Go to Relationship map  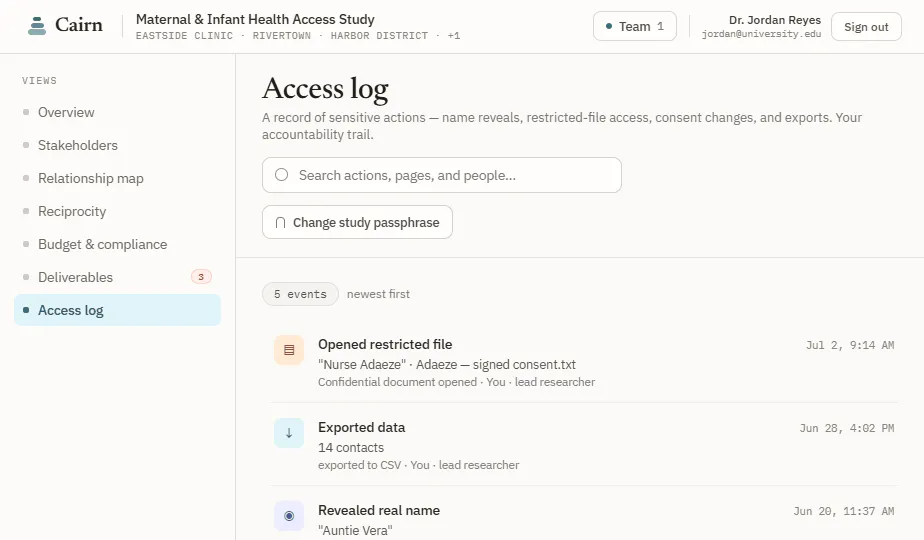tap(117, 178)
